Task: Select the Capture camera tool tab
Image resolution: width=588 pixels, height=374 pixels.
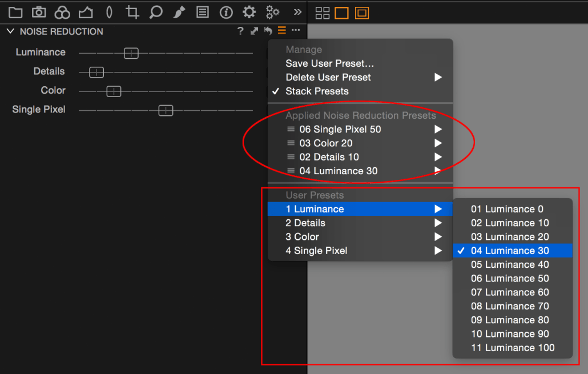Action: [x=38, y=12]
